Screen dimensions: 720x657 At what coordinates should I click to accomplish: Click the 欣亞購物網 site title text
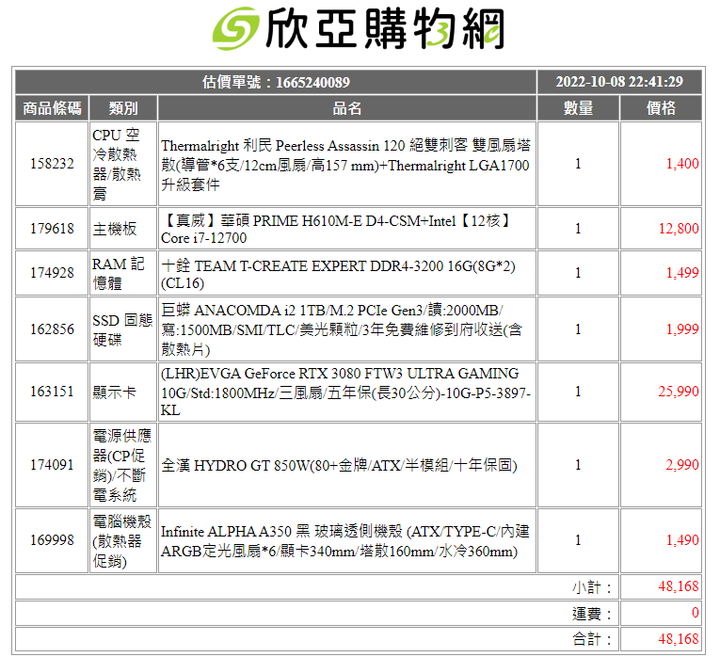pyautogui.click(x=385, y=29)
